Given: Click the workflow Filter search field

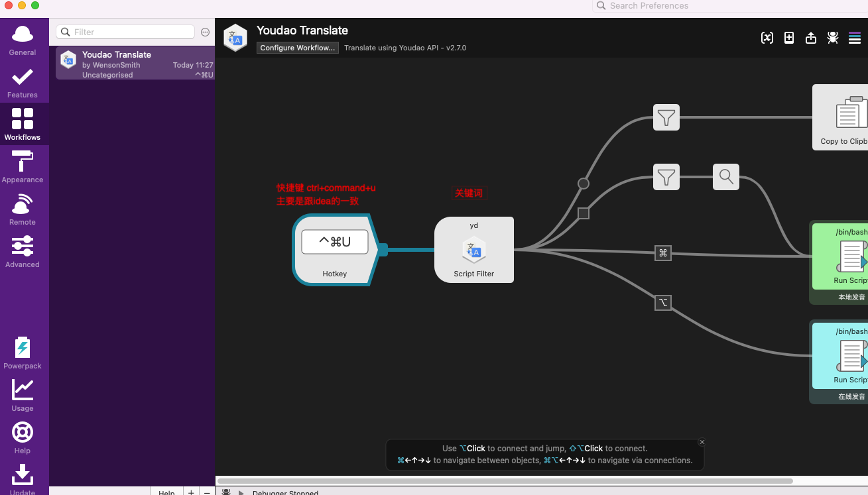Looking at the screenshot, I should coord(125,32).
